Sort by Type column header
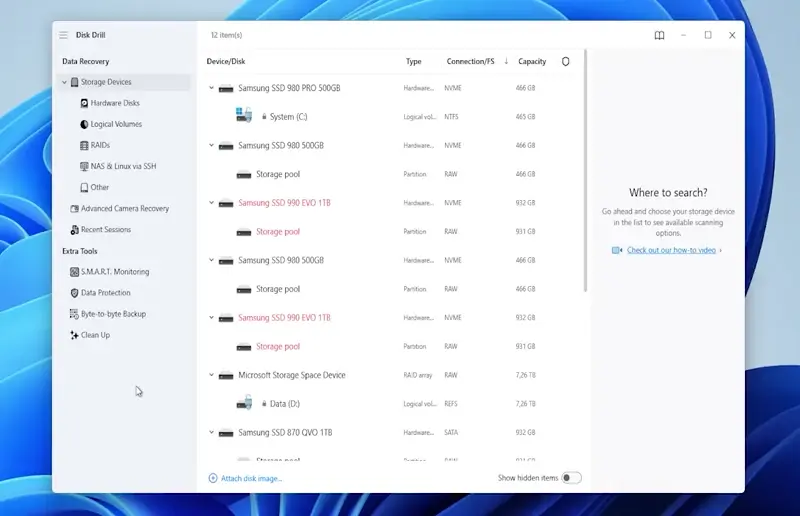800x516 pixels. pyautogui.click(x=413, y=61)
